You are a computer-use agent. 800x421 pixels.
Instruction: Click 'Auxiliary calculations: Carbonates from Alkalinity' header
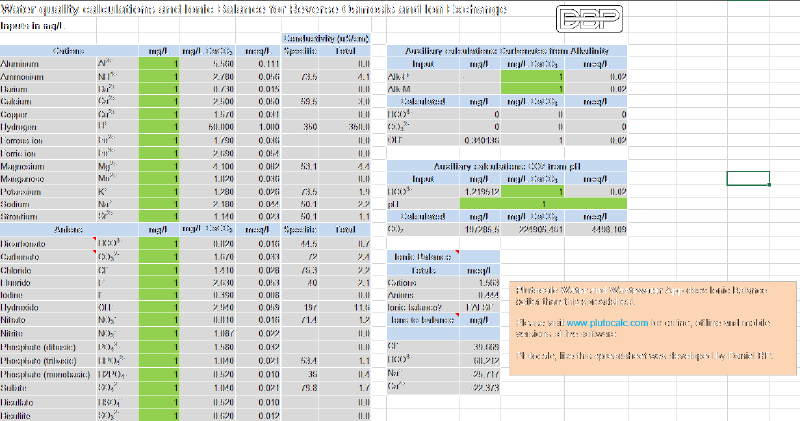(507, 51)
